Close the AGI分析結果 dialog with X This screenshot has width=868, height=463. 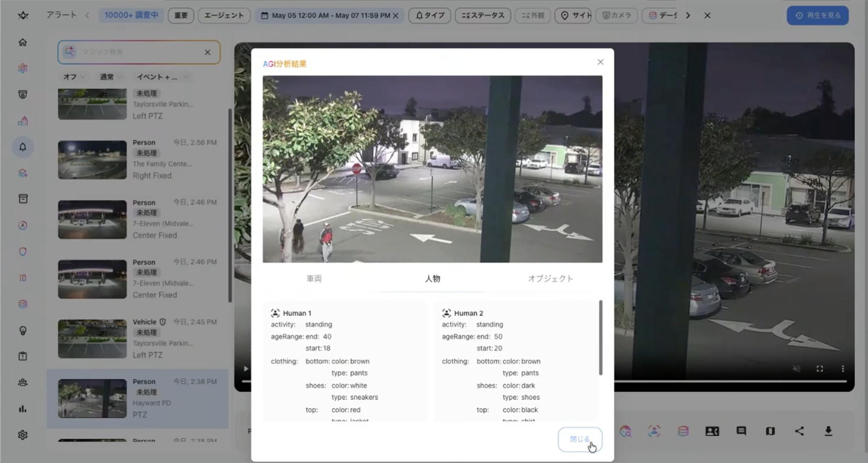(600, 62)
